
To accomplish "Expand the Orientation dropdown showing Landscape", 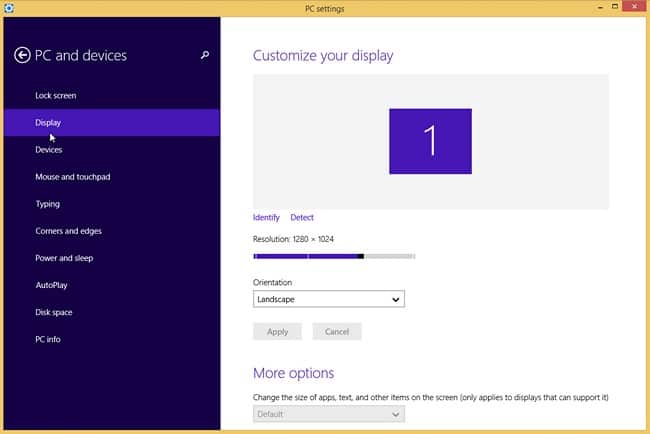I will [x=329, y=299].
